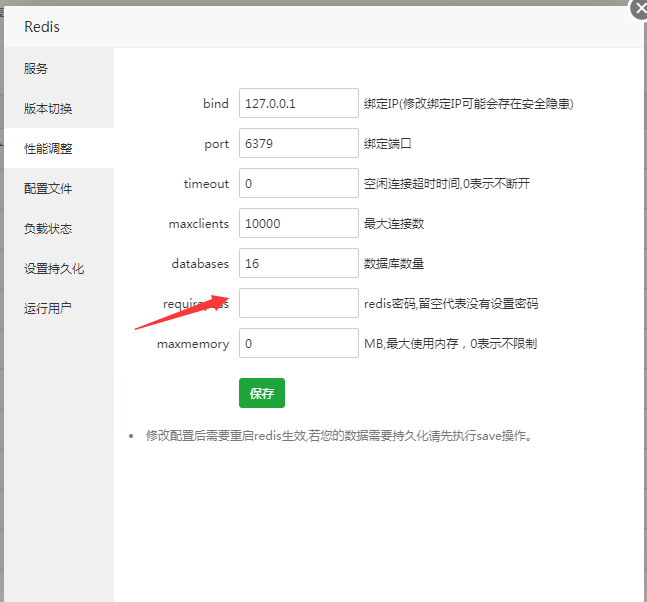Image resolution: width=647 pixels, height=602 pixels.
Task: Close the Redis dialog with the X icon
Action: pyautogui.click(x=640, y=8)
